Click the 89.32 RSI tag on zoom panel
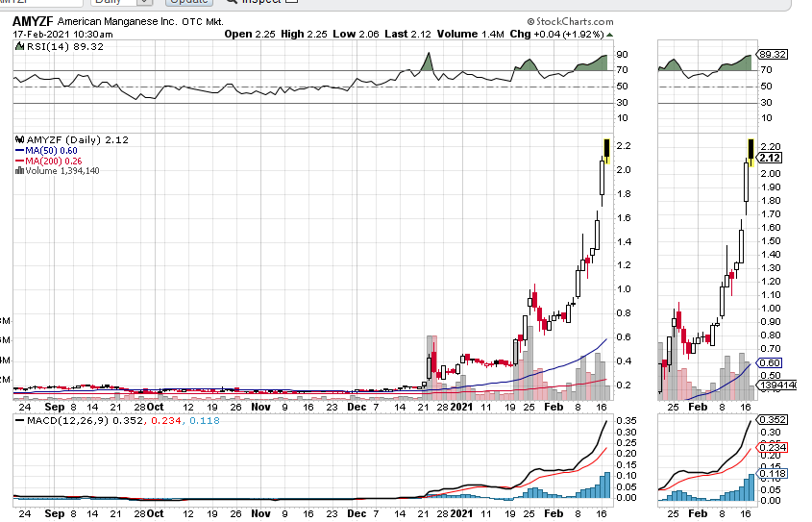The image size is (812, 522). coord(773,55)
